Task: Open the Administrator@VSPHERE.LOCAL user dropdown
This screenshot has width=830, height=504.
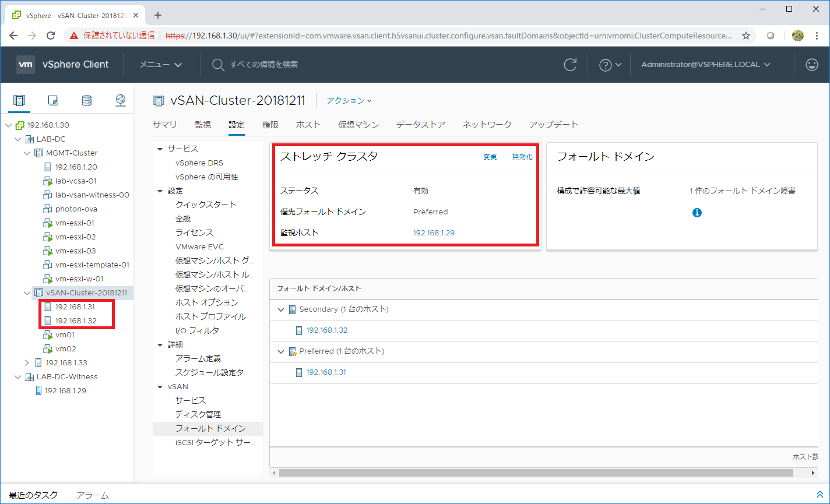Action: tap(706, 65)
